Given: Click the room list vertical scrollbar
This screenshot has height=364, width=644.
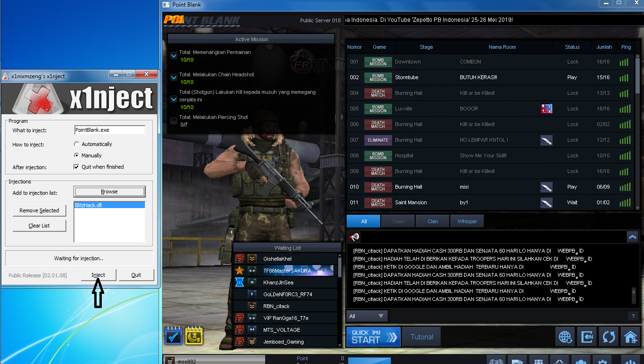Looking at the screenshot, I should point(638,132).
